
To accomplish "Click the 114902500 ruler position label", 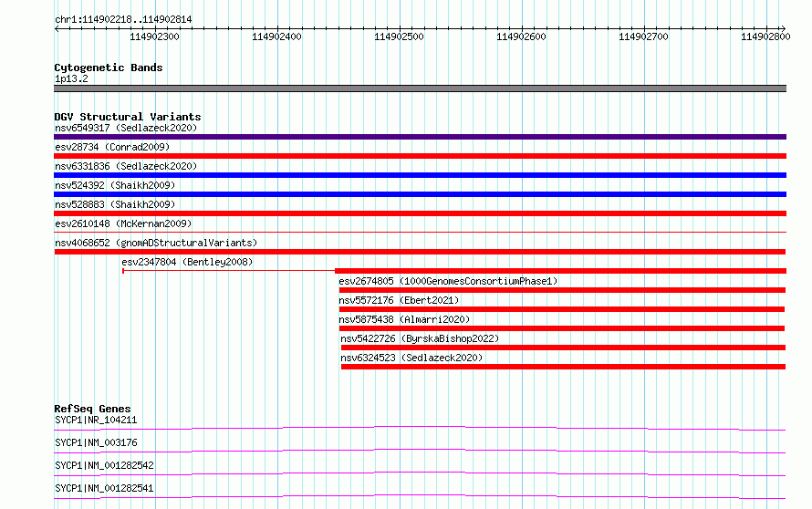I will 399,36.
